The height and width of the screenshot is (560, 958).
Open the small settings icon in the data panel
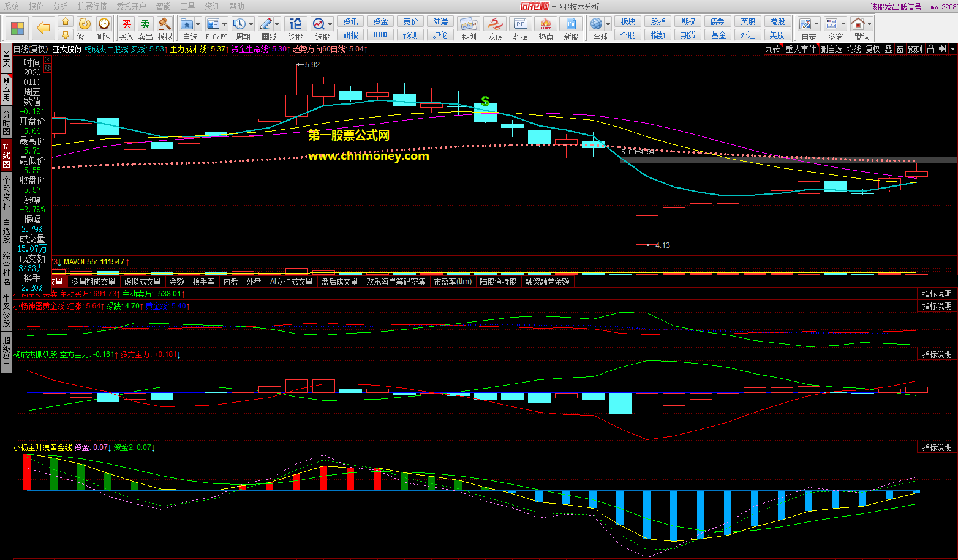point(48,68)
